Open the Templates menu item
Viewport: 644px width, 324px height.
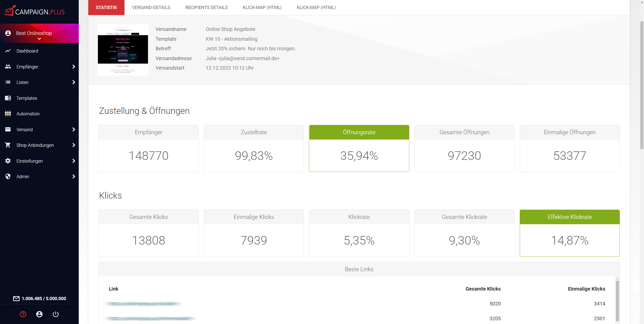[x=27, y=98]
